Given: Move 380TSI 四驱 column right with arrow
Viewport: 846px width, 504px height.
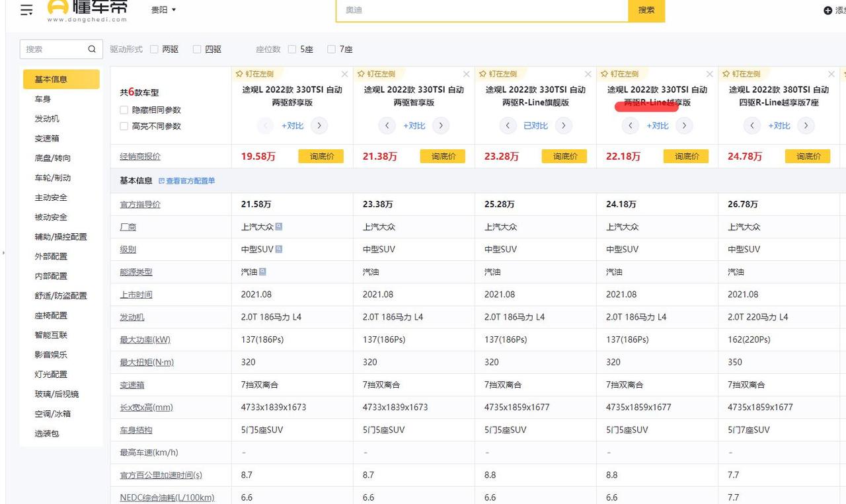Looking at the screenshot, I should 806,126.
